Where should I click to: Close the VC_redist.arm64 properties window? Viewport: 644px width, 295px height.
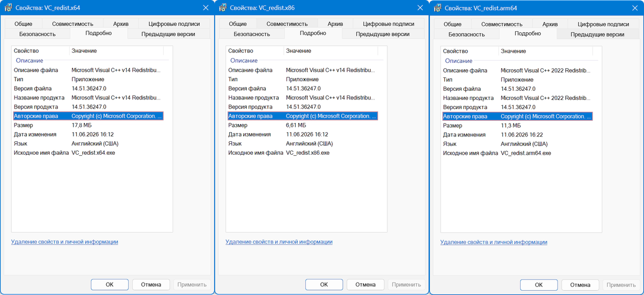click(x=635, y=8)
